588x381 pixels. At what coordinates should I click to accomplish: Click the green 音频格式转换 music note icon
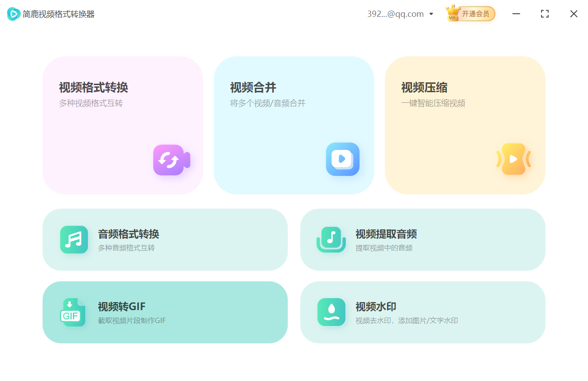click(x=74, y=240)
